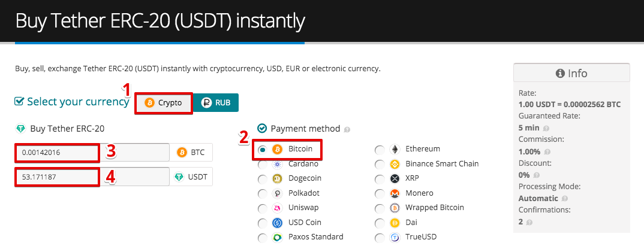
Task: Select the Crypto currency button
Action: point(164,103)
